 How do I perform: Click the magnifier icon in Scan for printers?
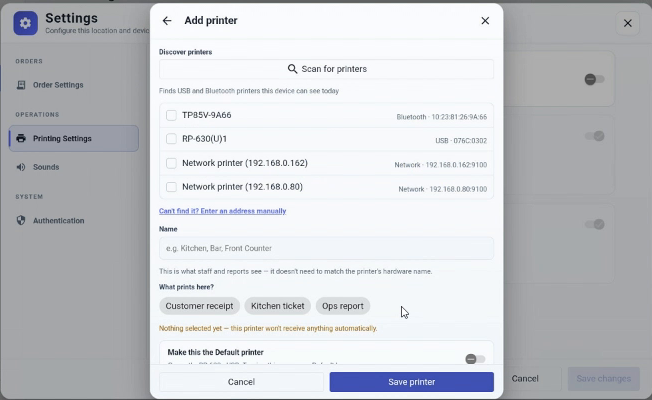coord(292,69)
